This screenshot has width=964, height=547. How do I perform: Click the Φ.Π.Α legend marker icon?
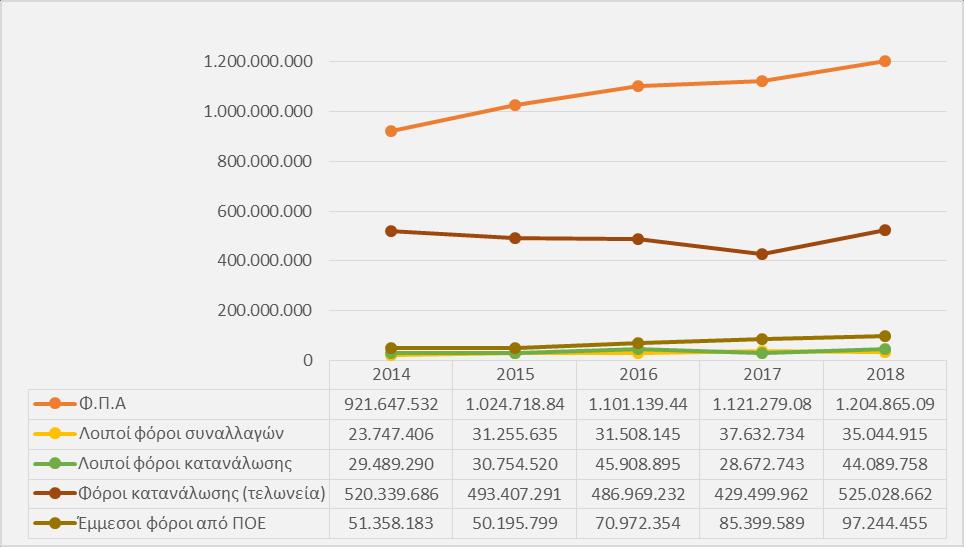(55, 404)
